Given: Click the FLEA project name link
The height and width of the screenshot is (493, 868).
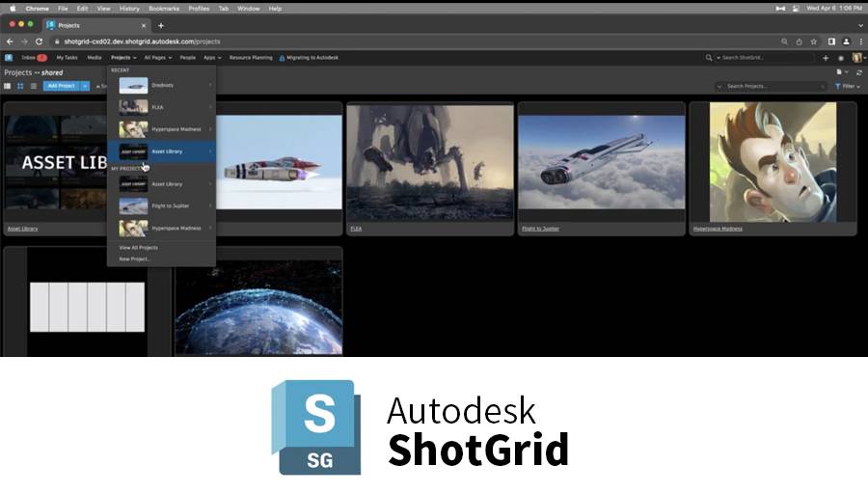Looking at the screenshot, I should tap(356, 229).
